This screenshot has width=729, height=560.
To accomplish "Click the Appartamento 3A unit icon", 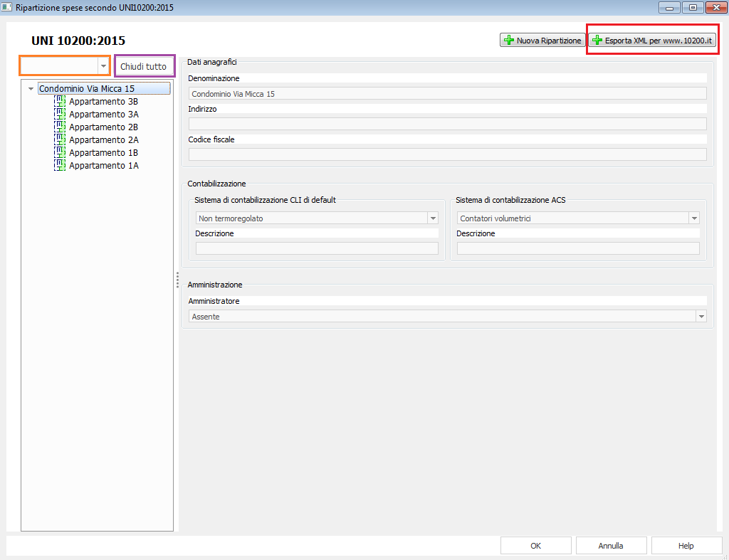I will pyautogui.click(x=60, y=115).
